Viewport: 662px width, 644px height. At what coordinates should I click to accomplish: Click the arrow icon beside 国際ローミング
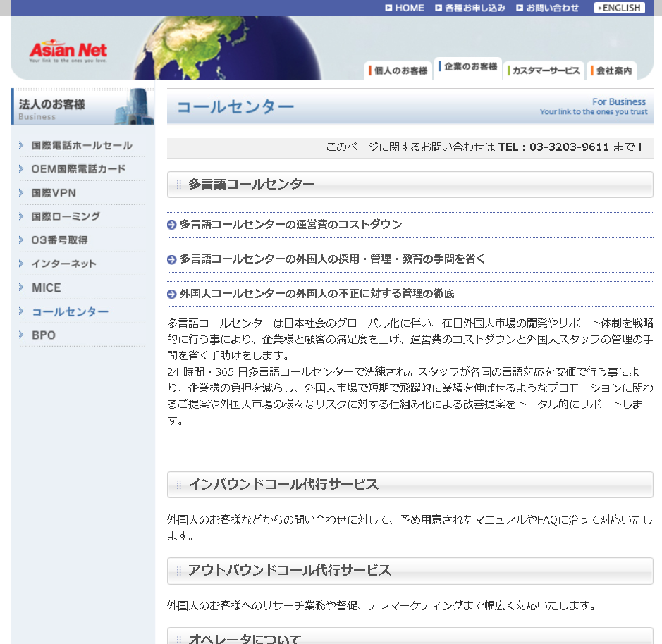[21, 216]
